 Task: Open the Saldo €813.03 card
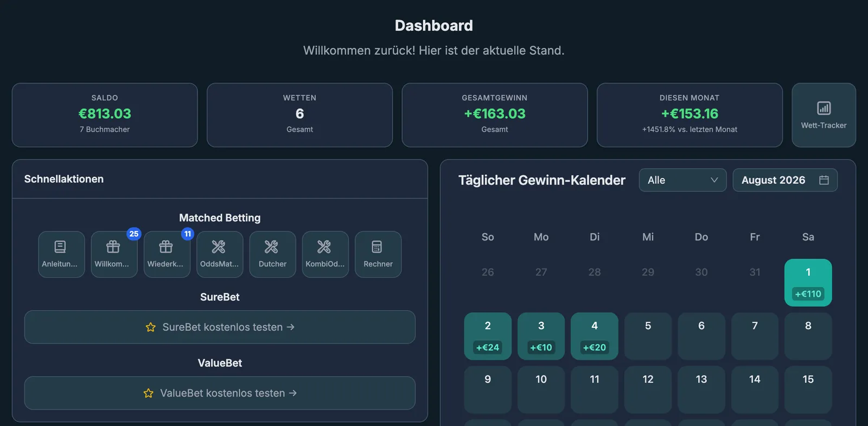pos(105,115)
